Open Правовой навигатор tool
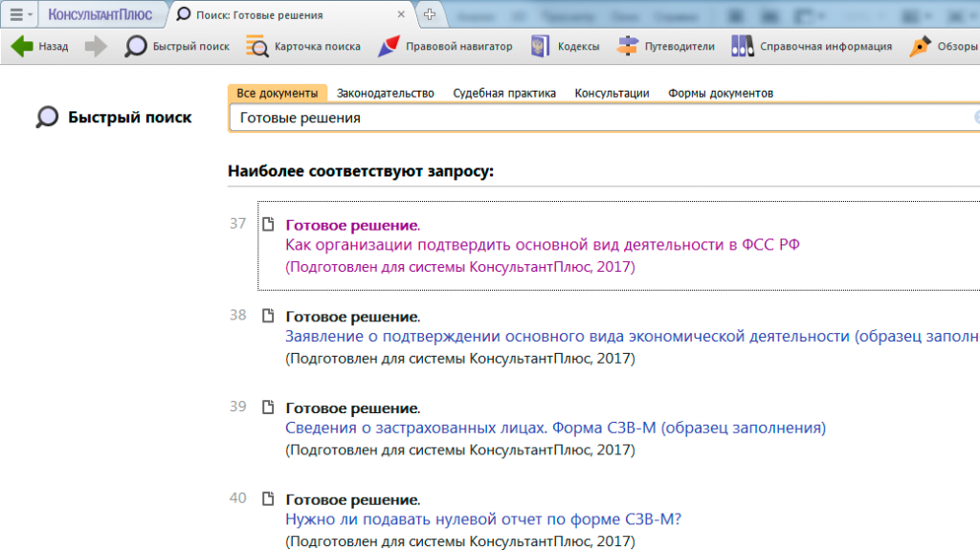This screenshot has height=551, width=980. [x=445, y=46]
